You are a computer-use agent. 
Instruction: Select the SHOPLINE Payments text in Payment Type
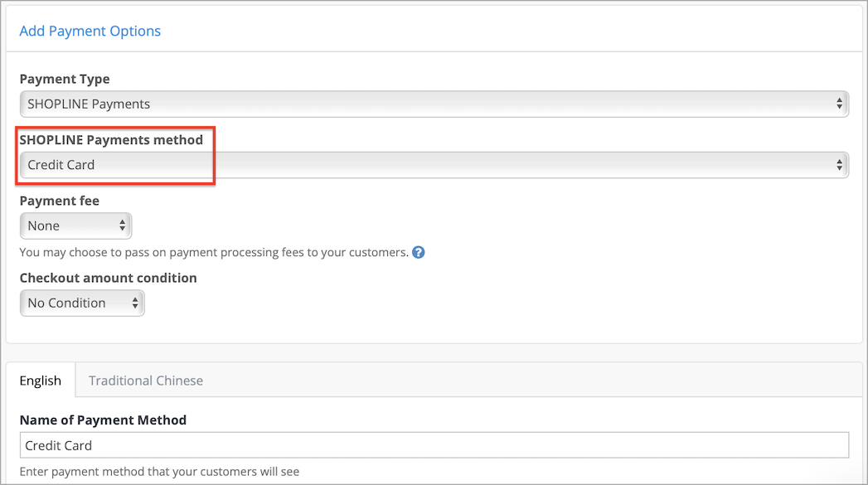[x=89, y=104]
